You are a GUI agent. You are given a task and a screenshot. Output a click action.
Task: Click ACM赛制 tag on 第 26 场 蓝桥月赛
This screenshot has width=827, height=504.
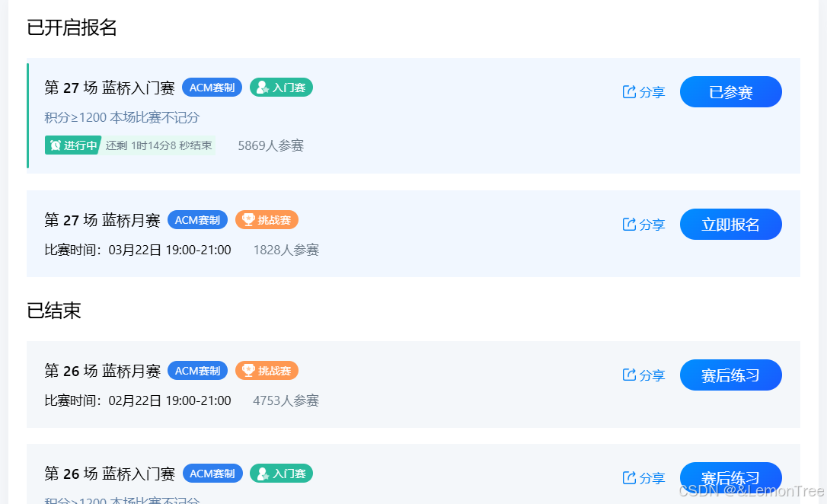click(197, 371)
